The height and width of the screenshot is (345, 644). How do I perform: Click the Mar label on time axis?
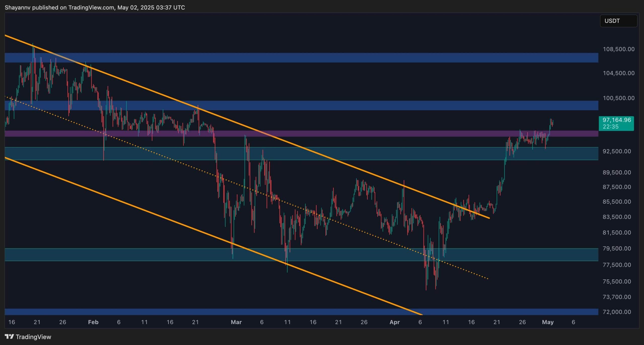coord(236,322)
